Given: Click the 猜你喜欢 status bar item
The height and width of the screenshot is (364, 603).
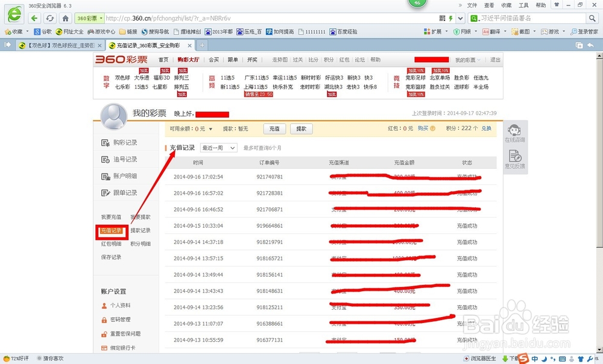Looking at the screenshot, I should click(x=51, y=358).
